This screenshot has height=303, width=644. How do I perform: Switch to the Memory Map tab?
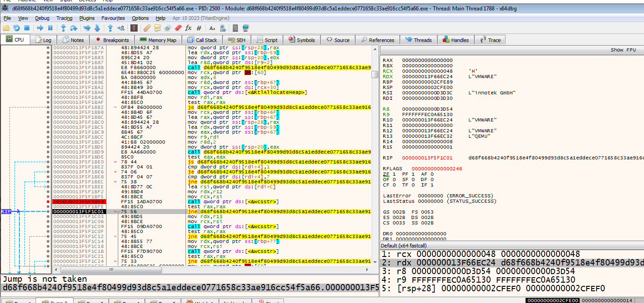pos(158,40)
